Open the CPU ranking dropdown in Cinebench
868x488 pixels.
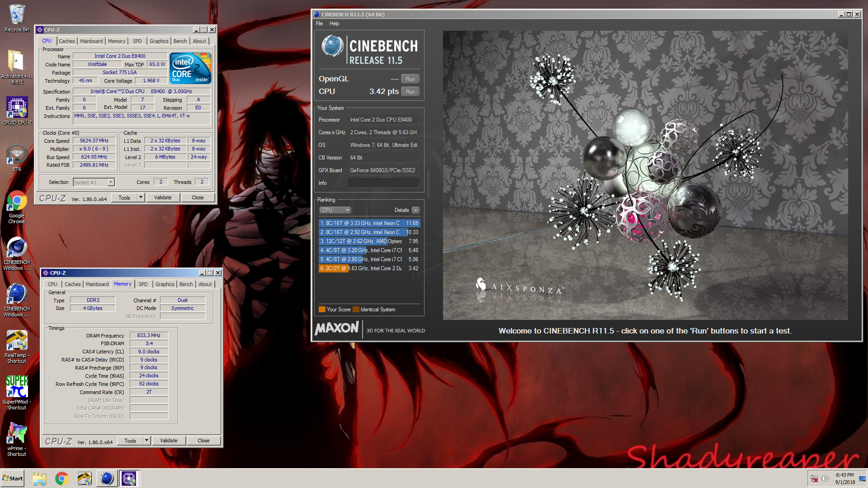pyautogui.click(x=335, y=210)
